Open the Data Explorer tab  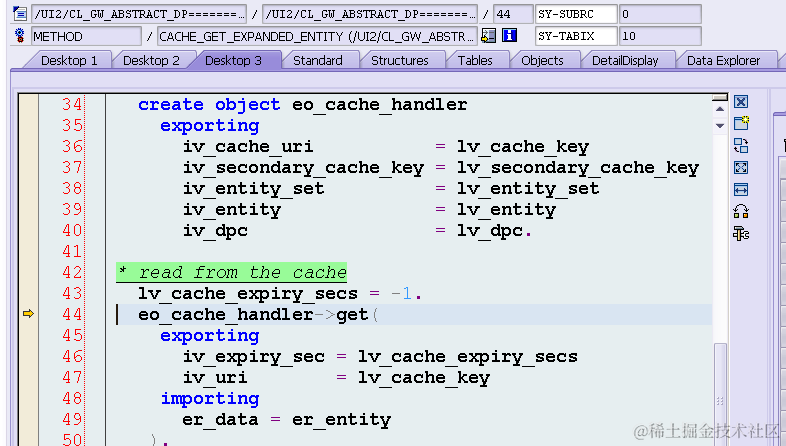(x=724, y=61)
